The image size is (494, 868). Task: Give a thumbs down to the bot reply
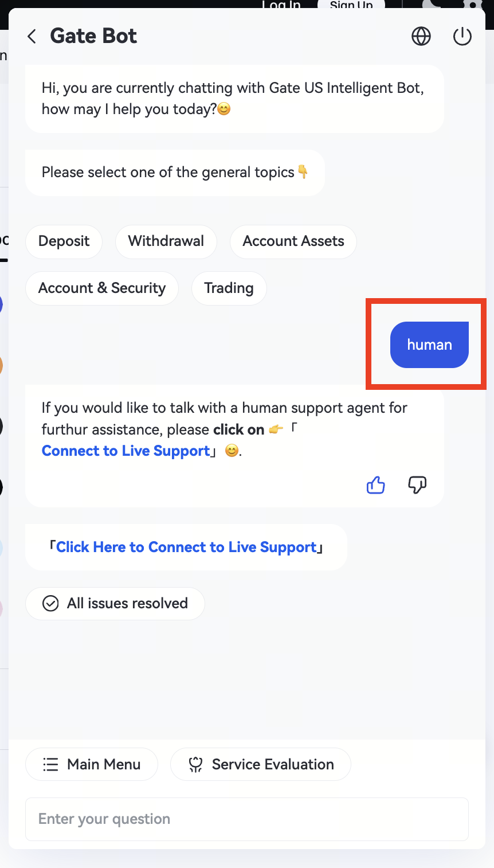[x=417, y=485]
